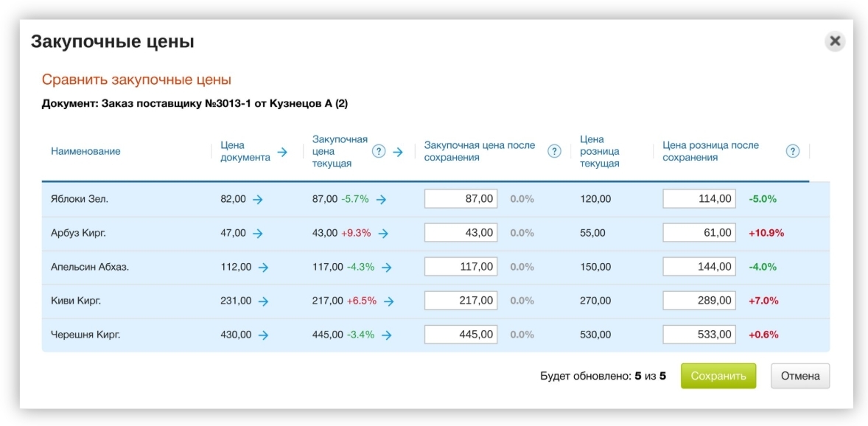Focus purchase price field 87,00 for Яблоки Зел.

coord(461,199)
